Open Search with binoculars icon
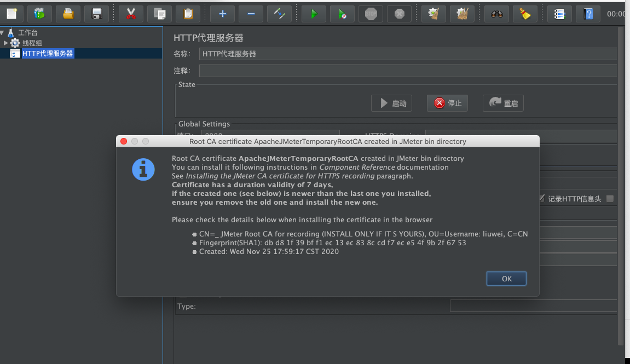 pyautogui.click(x=496, y=14)
